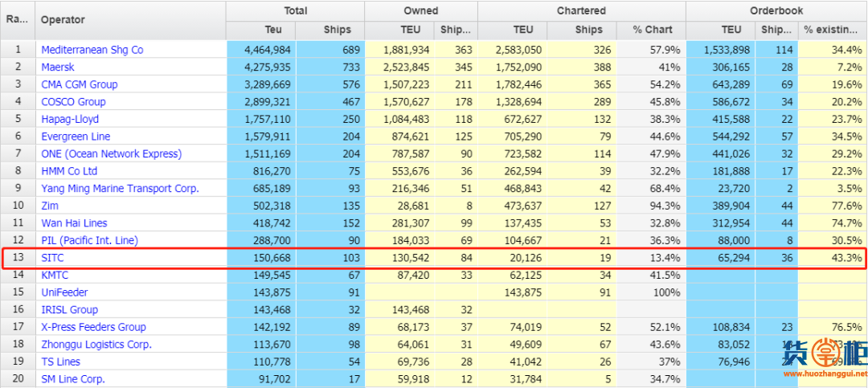Select Maersk total Teu 4,275,935

pos(260,67)
